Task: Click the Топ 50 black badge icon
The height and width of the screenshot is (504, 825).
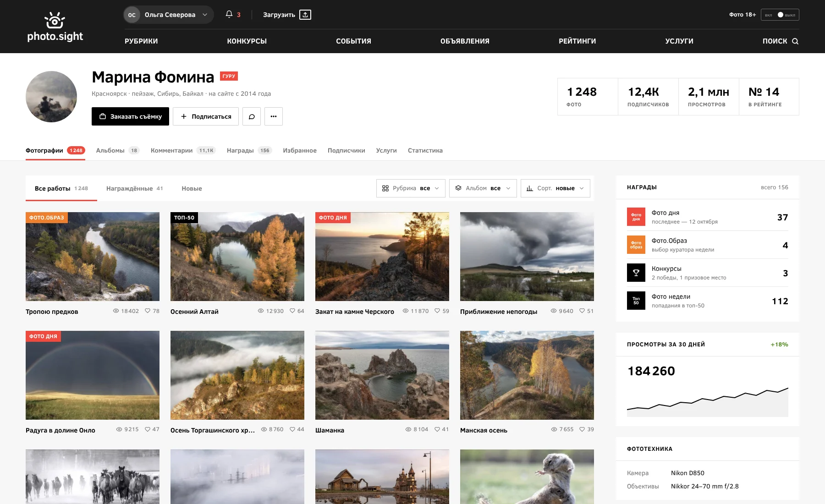Action: 636,301
